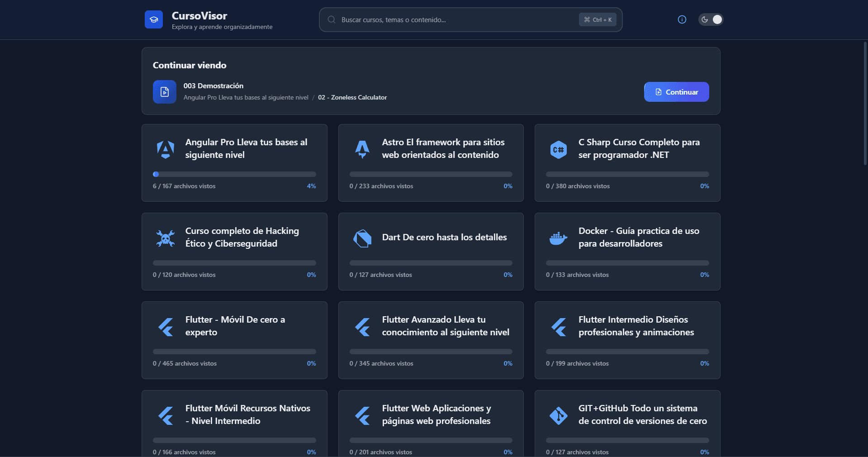Click the C Sharp course icon

[559, 149]
